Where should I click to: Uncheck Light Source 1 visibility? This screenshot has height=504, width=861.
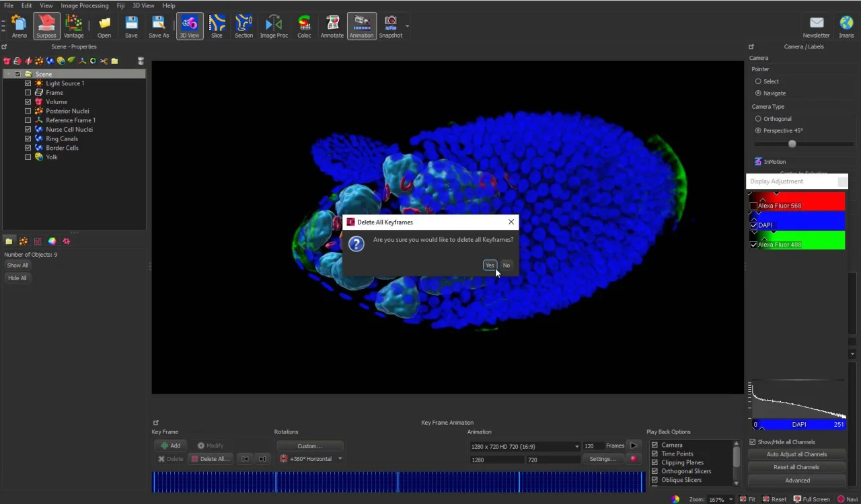click(x=28, y=83)
